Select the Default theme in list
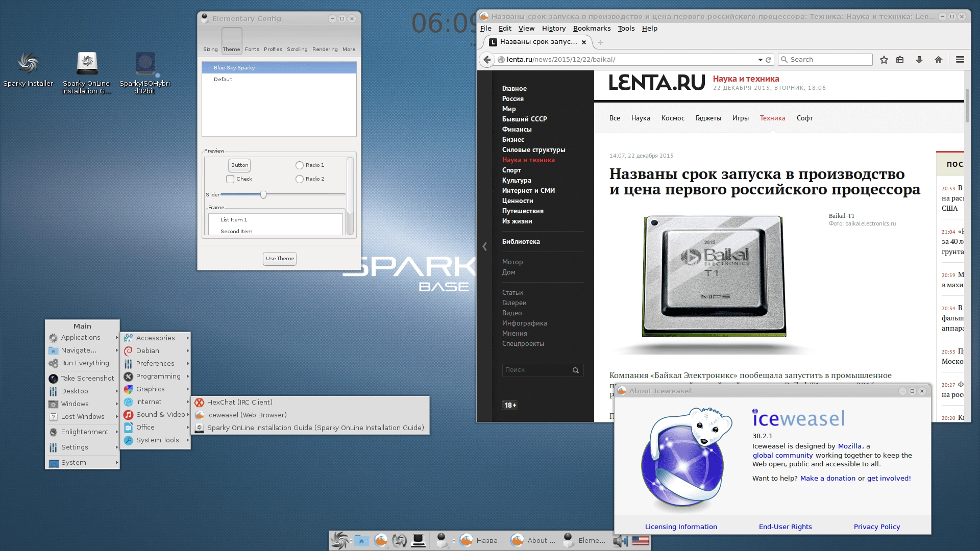This screenshot has width=980, height=551. (x=279, y=80)
